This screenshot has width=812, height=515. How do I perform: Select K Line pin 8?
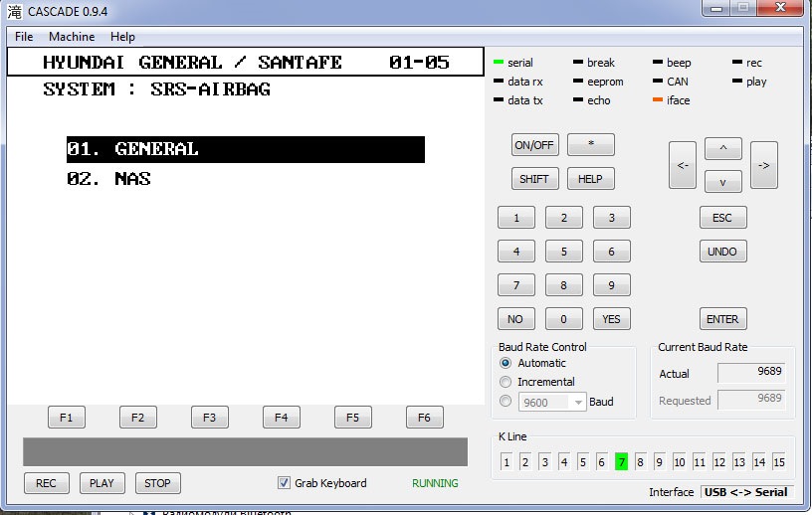tap(640, 461)
